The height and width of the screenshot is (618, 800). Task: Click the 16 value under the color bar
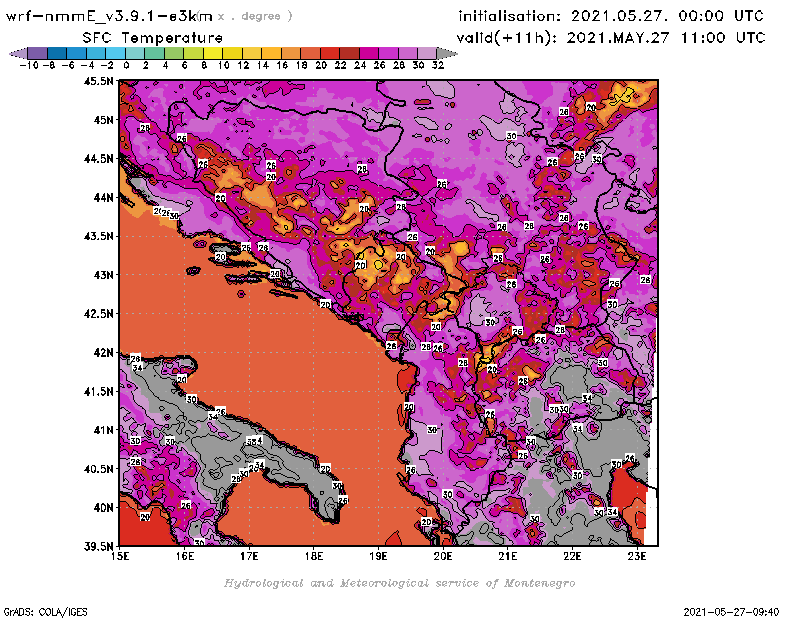pos(282,65)
